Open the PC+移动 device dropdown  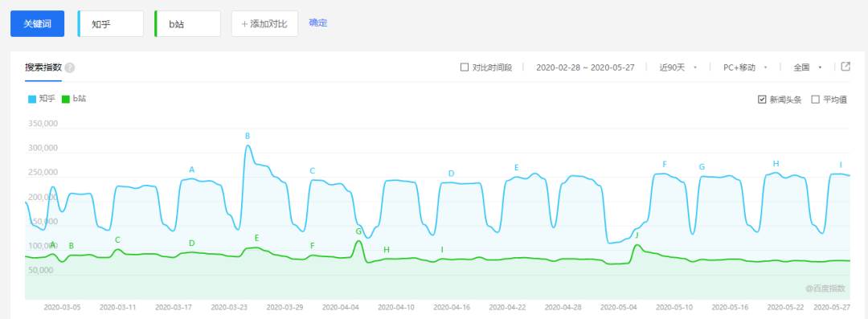coord(745,67)
